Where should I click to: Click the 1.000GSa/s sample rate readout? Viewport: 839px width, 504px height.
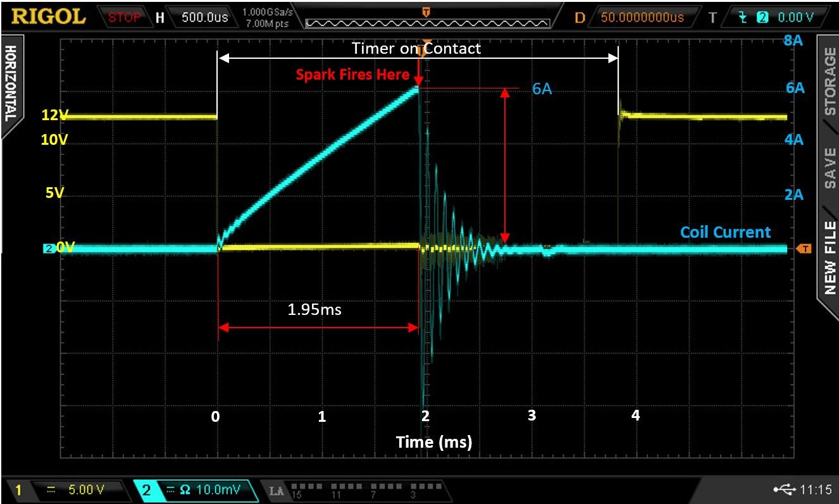click(x=264, y=13)
